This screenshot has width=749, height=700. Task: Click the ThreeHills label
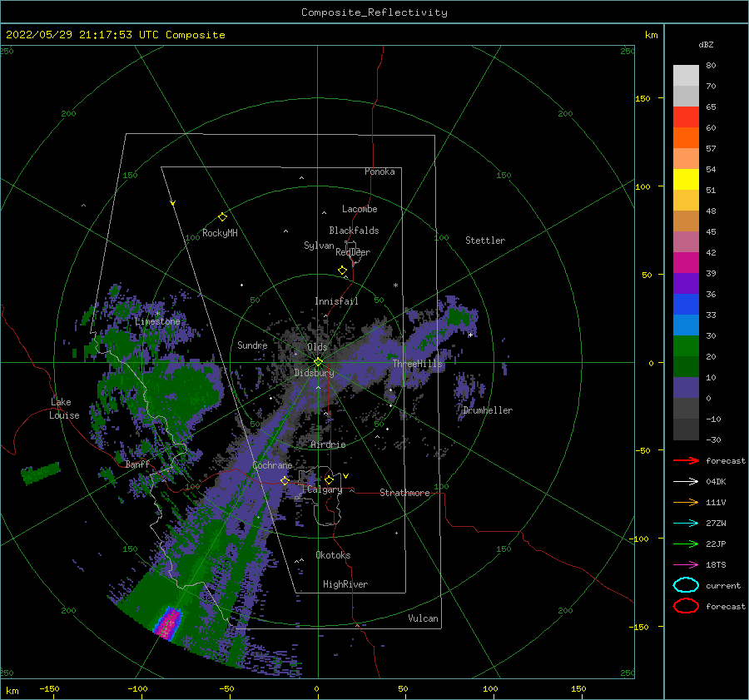pyautogui.click(x=418, y=364)
